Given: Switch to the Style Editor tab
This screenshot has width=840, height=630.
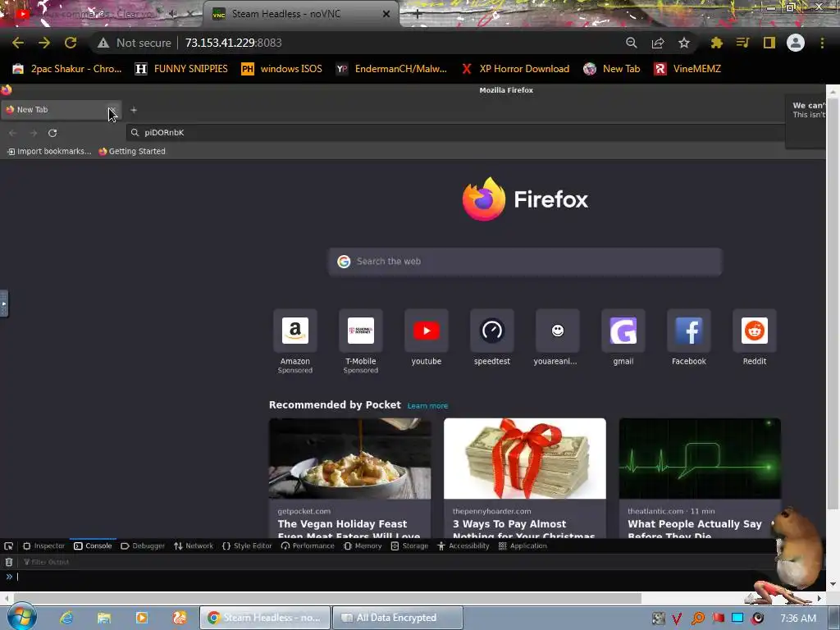Looking at the screenshot, I should pos(247,546).
